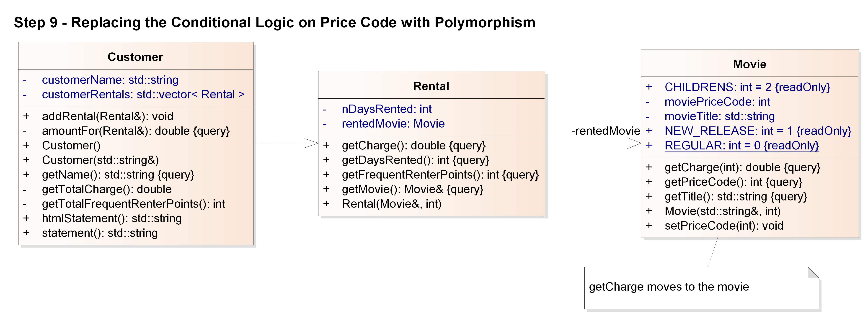Select the Rental(Movie&, int) constructor

392,204
